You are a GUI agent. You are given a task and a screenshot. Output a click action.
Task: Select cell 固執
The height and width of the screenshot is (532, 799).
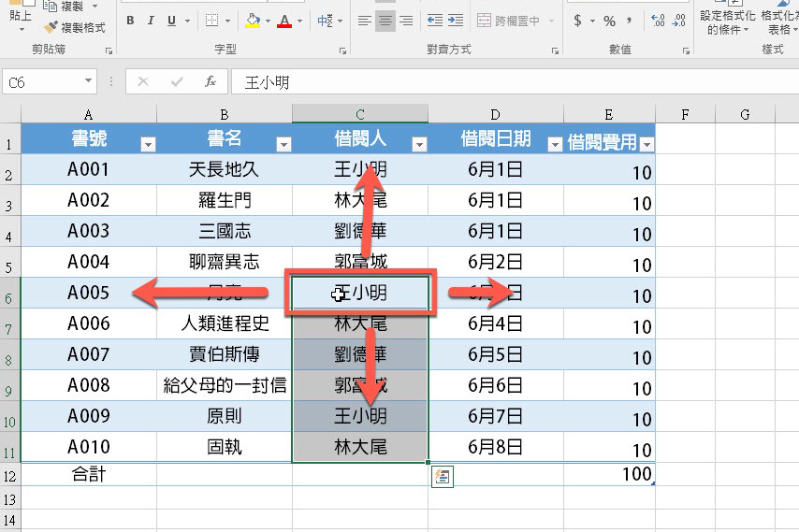click(x=225, y=447)
